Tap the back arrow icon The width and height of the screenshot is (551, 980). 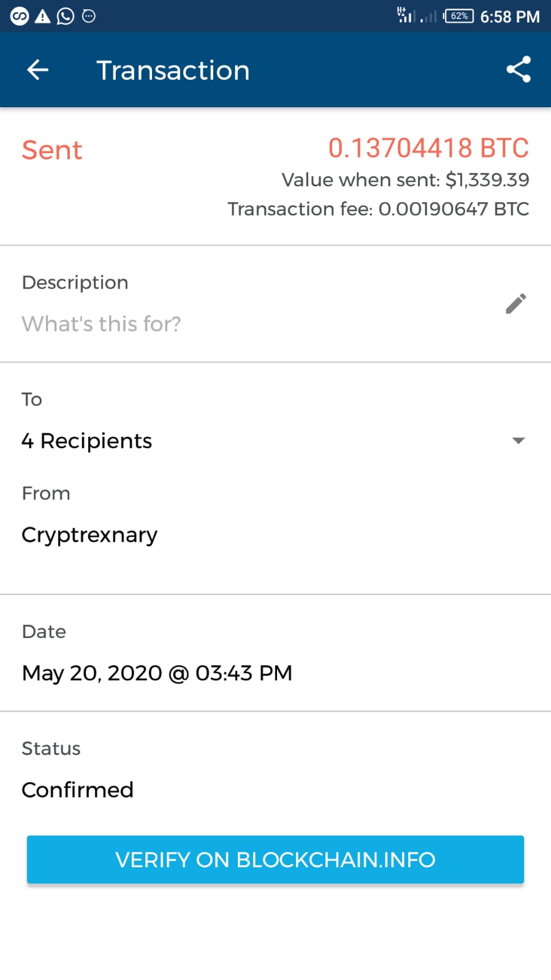coord(37,70)
